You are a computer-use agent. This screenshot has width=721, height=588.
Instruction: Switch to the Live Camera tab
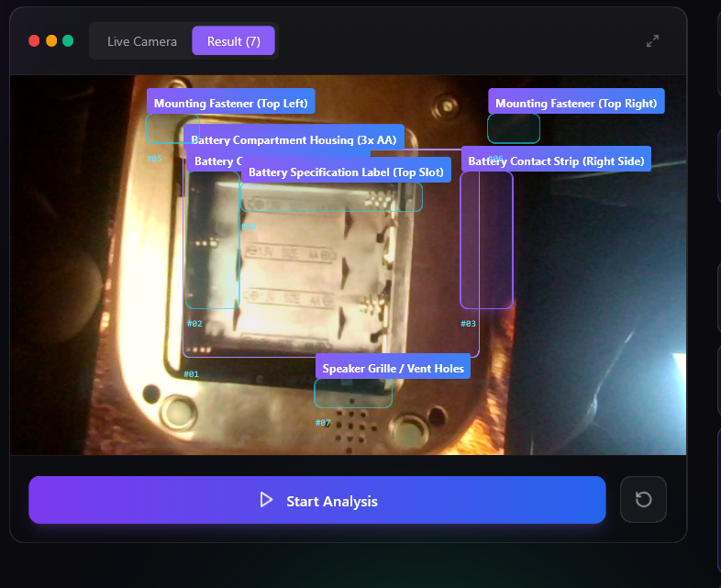pos(141,41)
